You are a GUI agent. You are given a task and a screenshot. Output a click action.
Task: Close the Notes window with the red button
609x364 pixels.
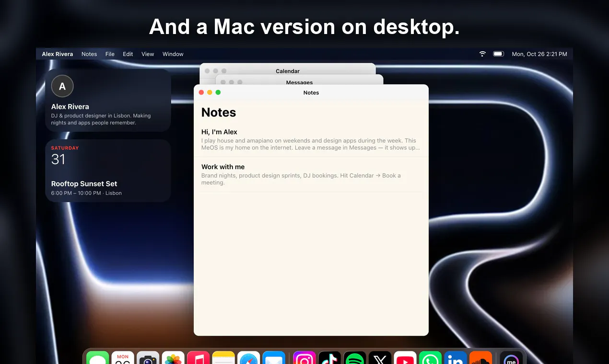click(x=201, y=92)
